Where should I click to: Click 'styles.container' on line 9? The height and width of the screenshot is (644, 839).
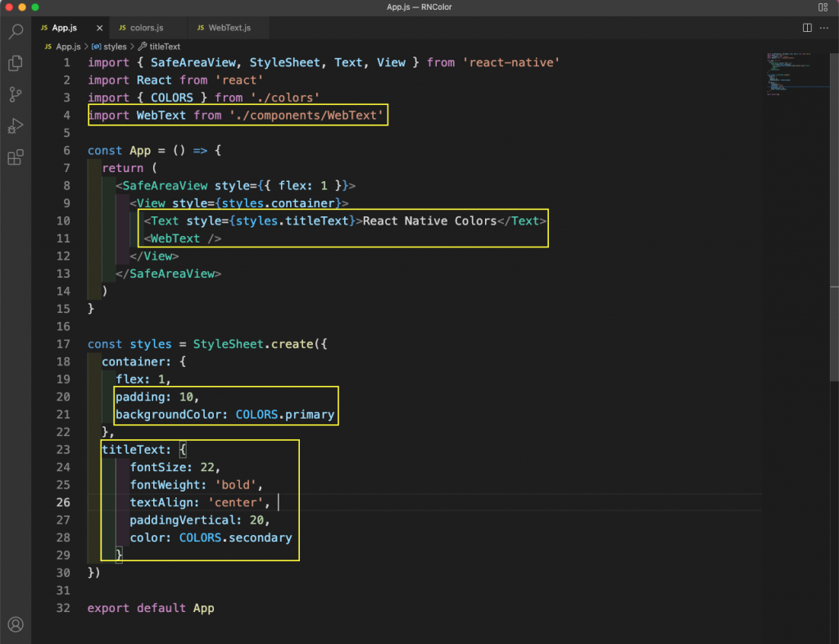tap(279, 204)
